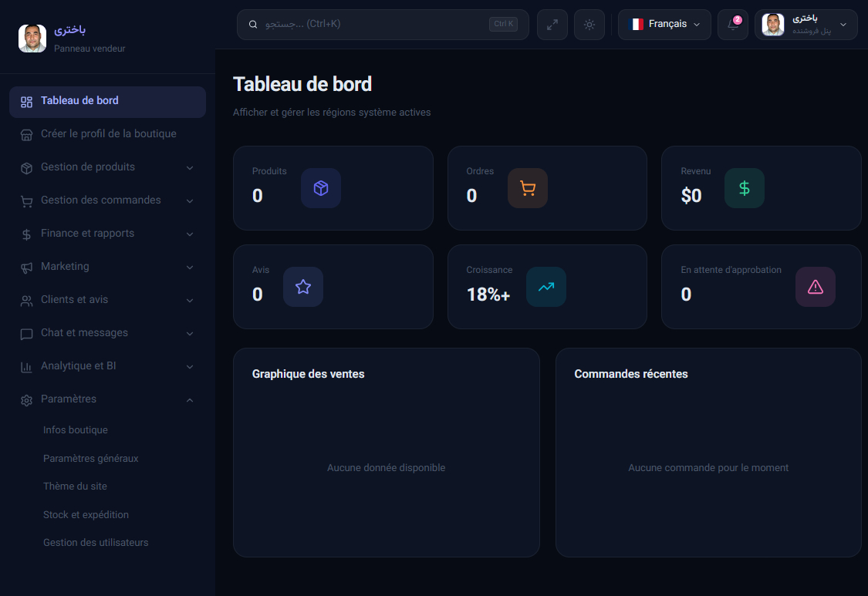The height and width of the screenshot is (596, 868).
Task: Open the user profile dropdown in header
Action: (806, 25)
